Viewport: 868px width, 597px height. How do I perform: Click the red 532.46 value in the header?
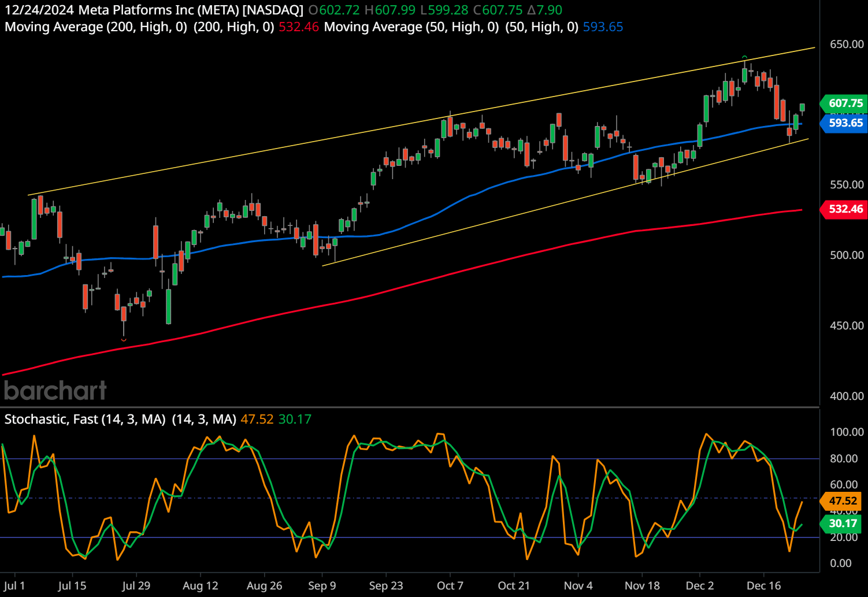tap(299, 27)
